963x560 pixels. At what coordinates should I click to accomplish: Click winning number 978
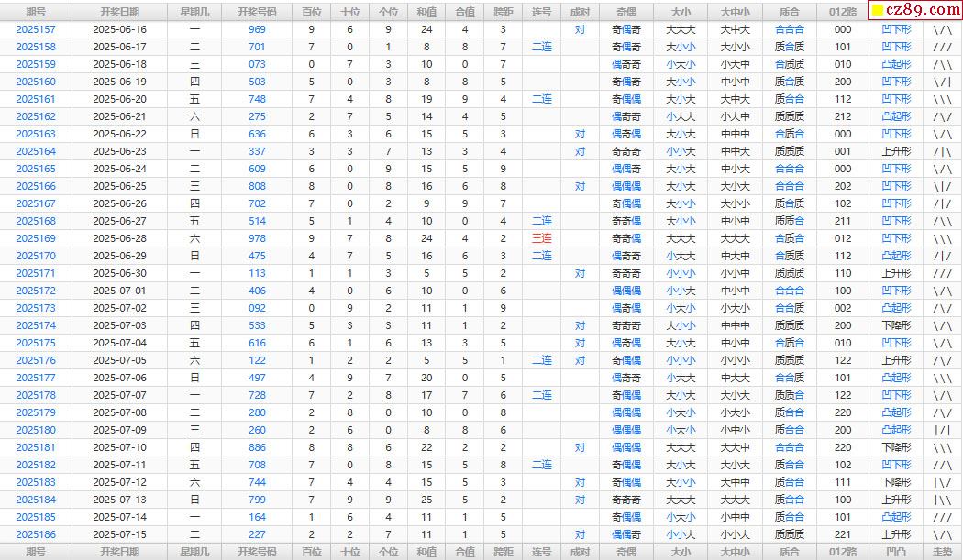tap(257, 238)
